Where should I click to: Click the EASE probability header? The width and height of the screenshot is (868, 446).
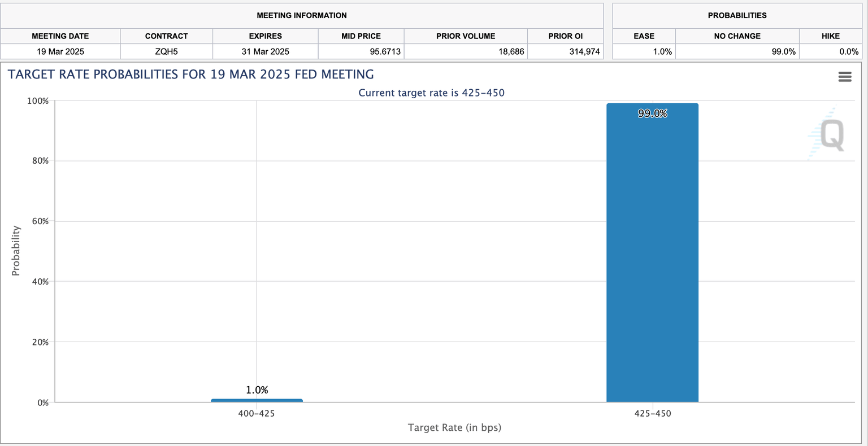644,36
